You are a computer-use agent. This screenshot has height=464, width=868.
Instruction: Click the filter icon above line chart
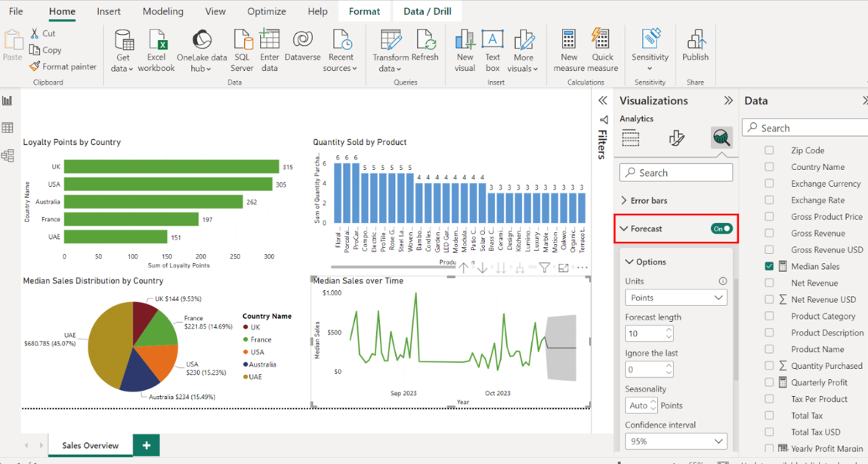tap(544, 268)
